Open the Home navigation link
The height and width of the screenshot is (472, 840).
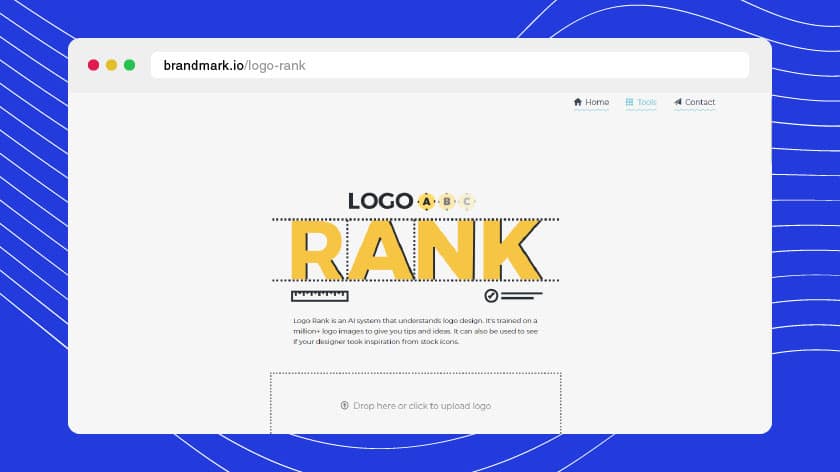click(x=591, y=102)
